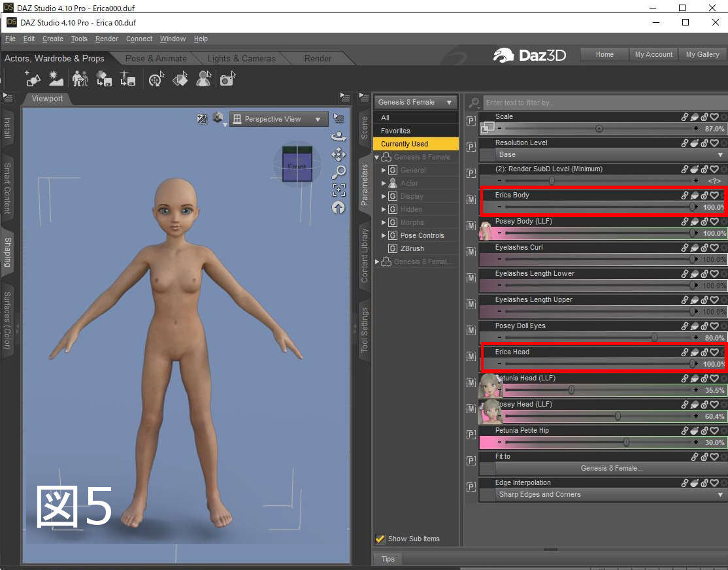728x570 pixels.
Task: Open the Parameters pane options menu icon
Action: coord(364,97)
